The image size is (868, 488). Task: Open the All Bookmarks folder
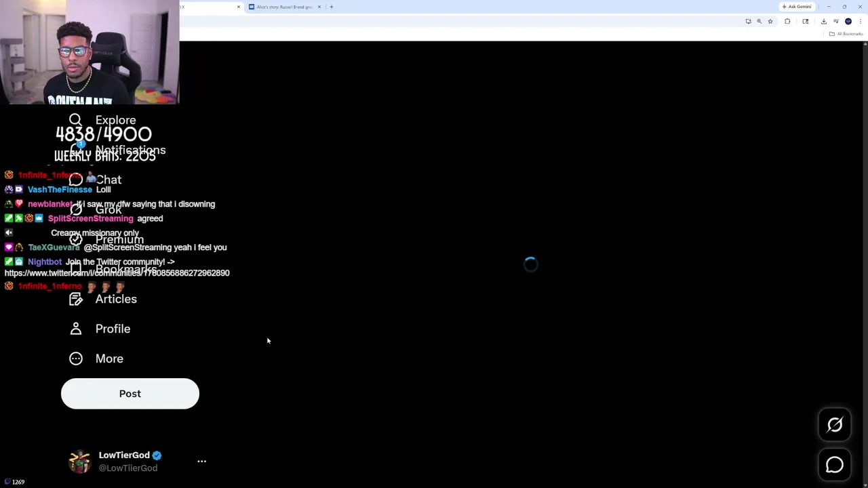846,34
